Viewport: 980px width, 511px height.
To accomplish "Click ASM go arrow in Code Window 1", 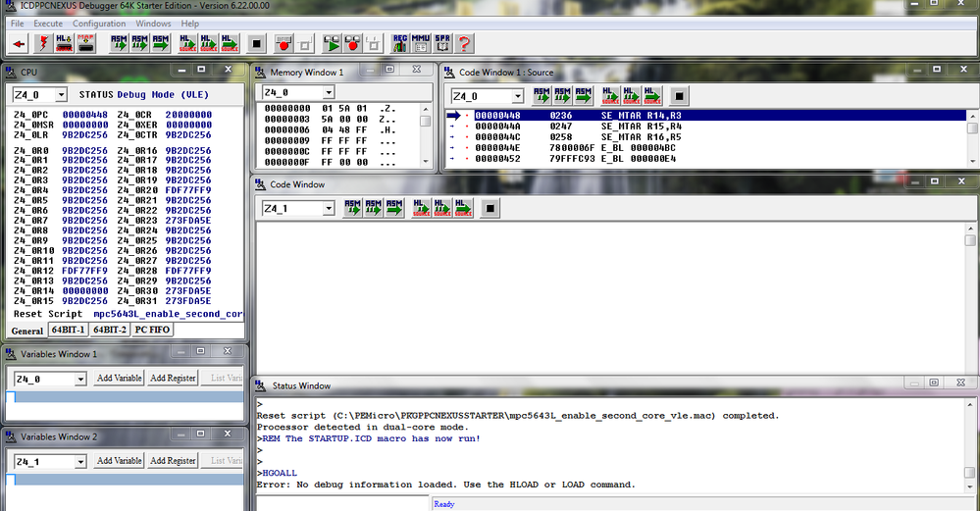I will [584, 95].
